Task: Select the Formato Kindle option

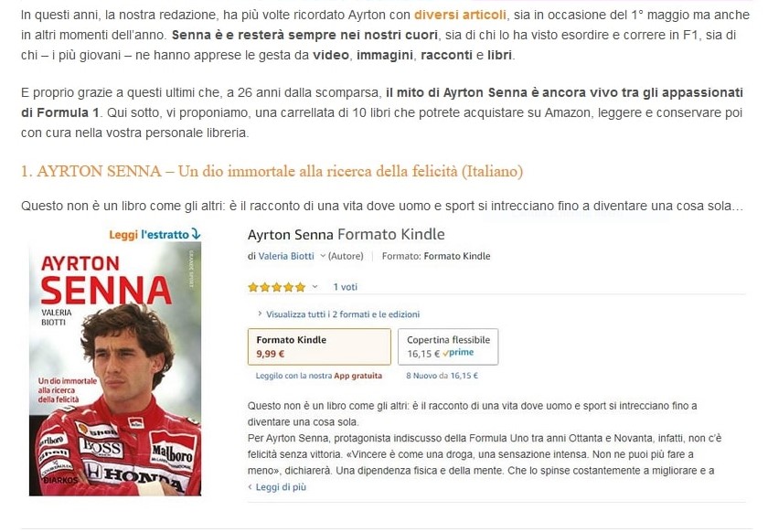Action: click(x=319, y=346)
